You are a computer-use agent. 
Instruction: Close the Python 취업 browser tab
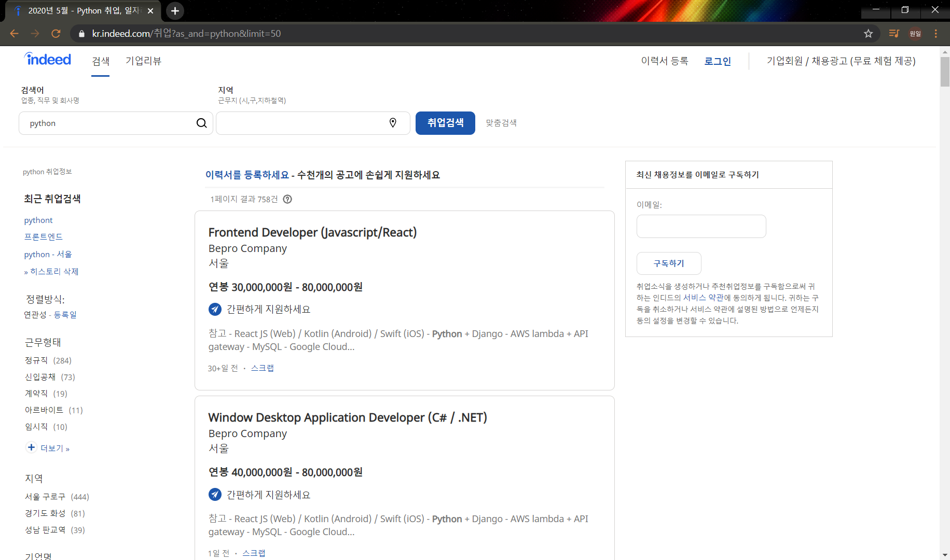150,11
